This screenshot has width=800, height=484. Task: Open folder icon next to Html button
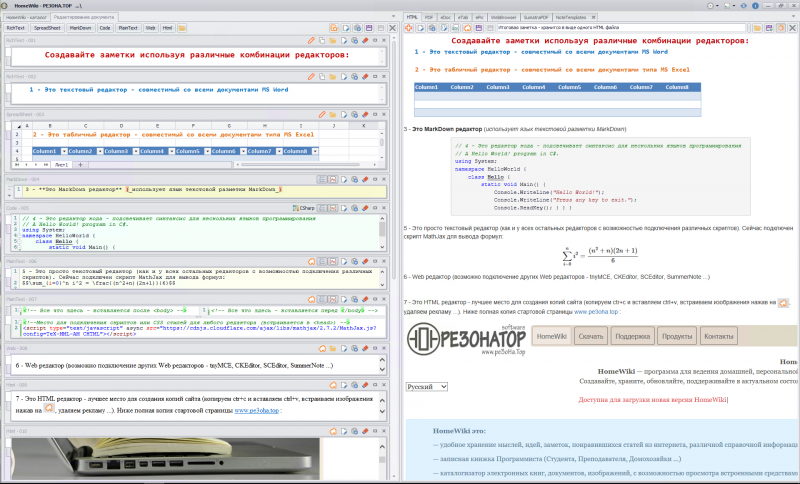tap(182, 28)
